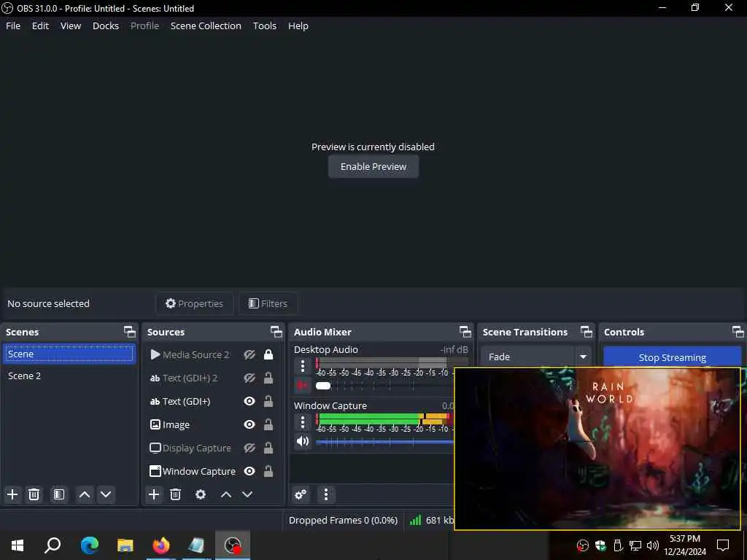The height and width of the screenshot is (560, 747).
Task: Open scene filters icon in Scenes panel
Action: [x=59, y=494]
